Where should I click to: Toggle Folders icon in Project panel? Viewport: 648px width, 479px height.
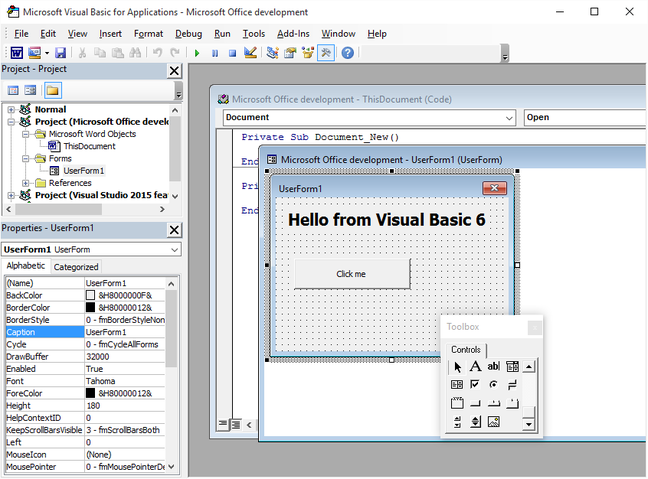click(52, 91)
